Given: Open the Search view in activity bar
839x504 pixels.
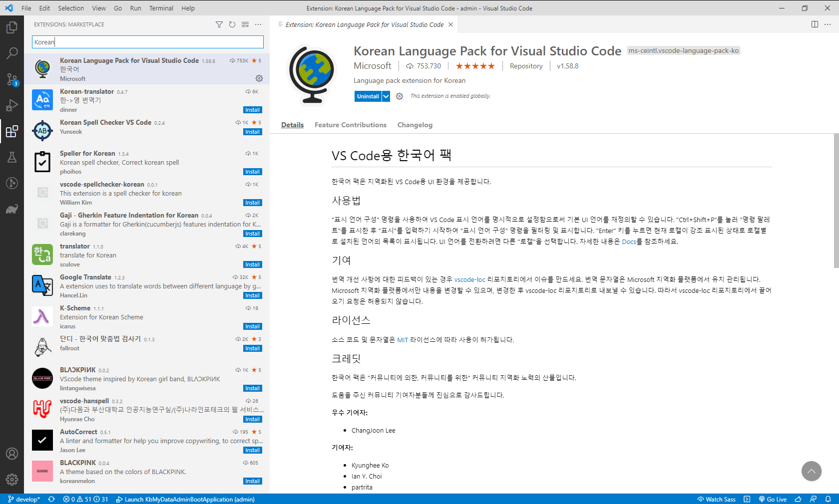Looking at the screenshot, I should 12,53.
